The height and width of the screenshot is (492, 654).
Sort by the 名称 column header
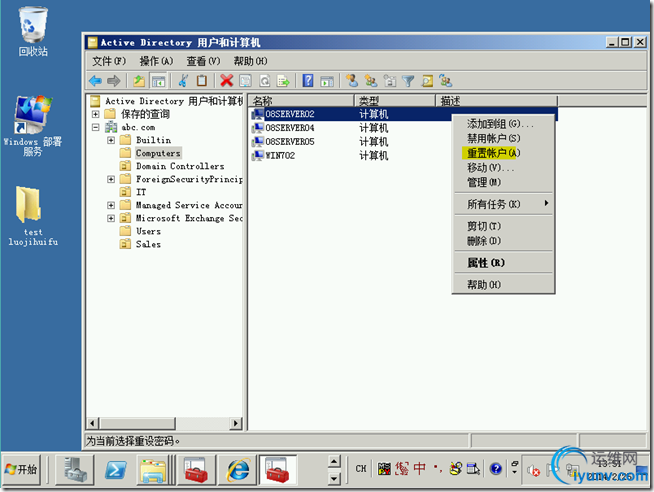pos(301,100)
